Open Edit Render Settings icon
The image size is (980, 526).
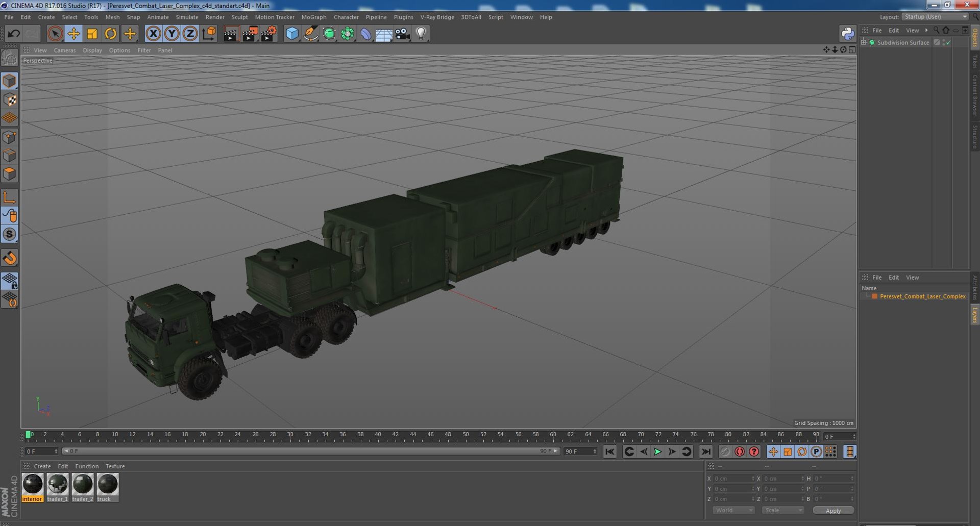click(268, 34)
